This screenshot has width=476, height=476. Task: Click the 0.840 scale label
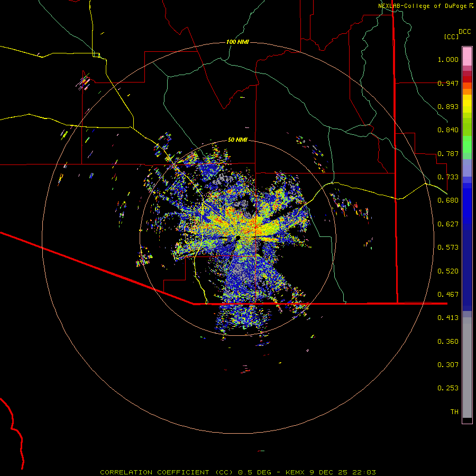coord(448,130)
